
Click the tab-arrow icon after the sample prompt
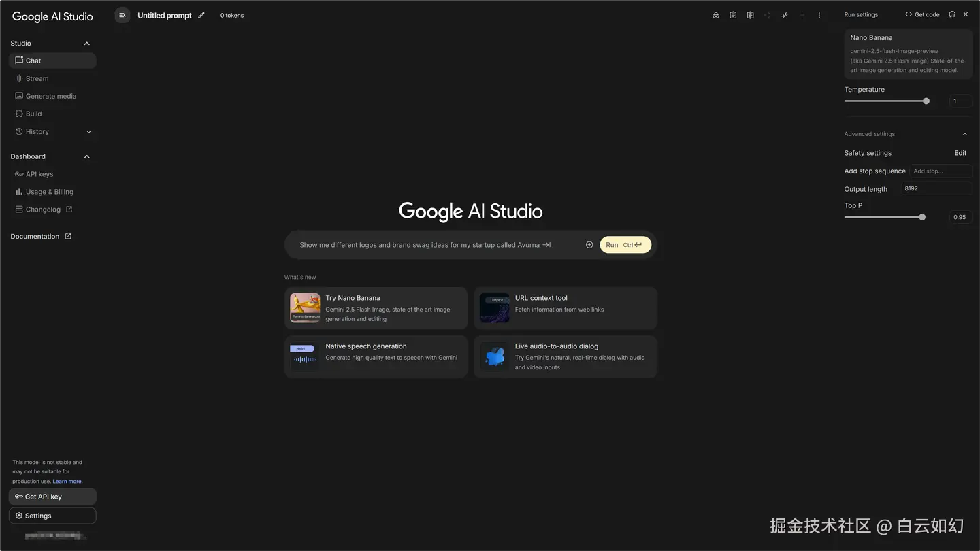coord(546,245)
